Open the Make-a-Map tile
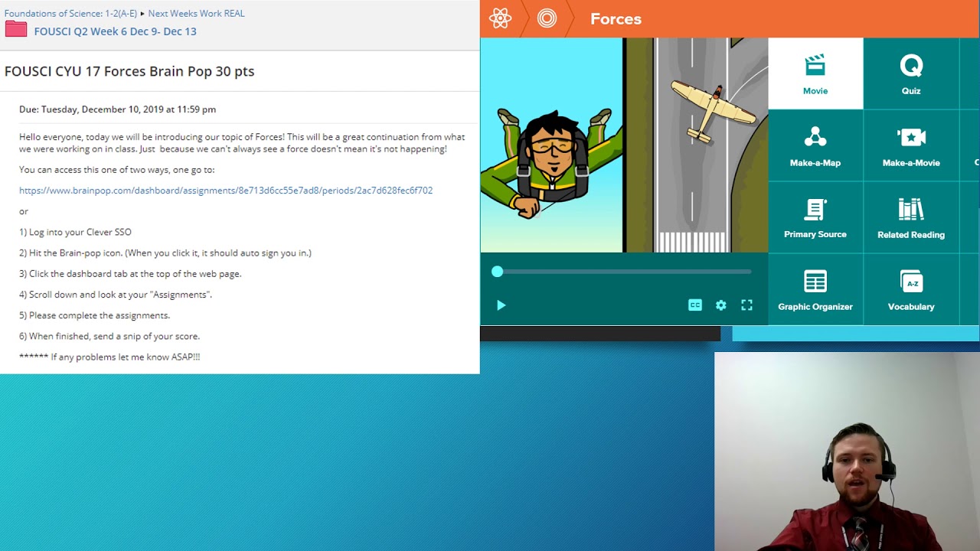Image resolution: width=980 pixels, height=551 pixels. (x=815, y=145)
